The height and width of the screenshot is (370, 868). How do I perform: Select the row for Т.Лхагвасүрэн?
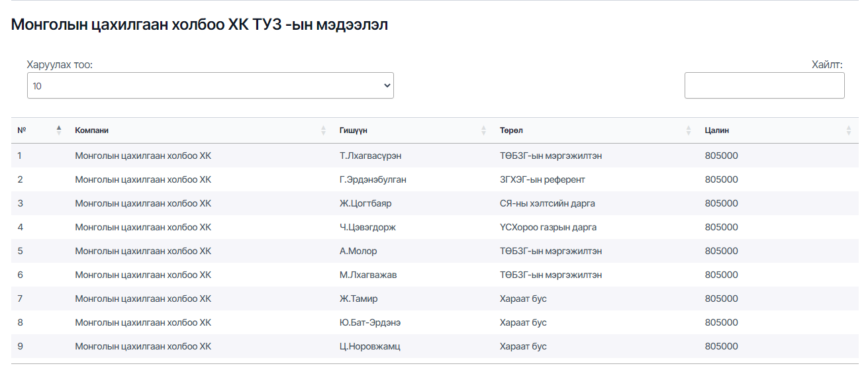[370, 156]
